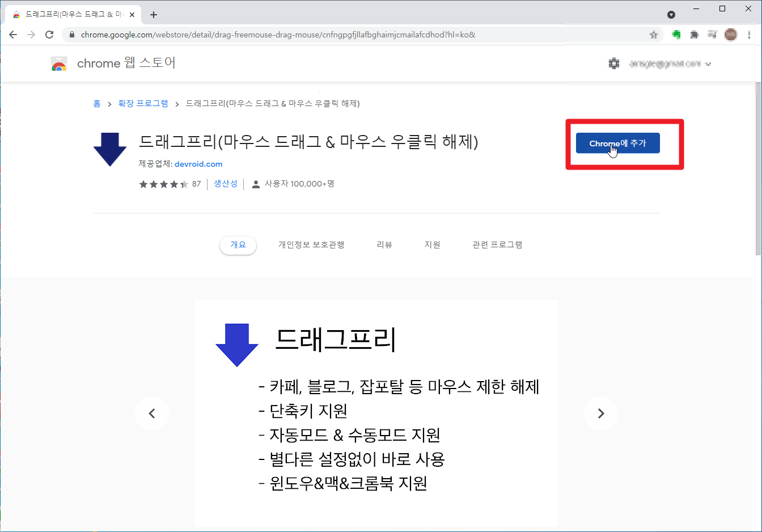Click the Chrome Web Store logo

pyautogui.click(x=59, y=64)
